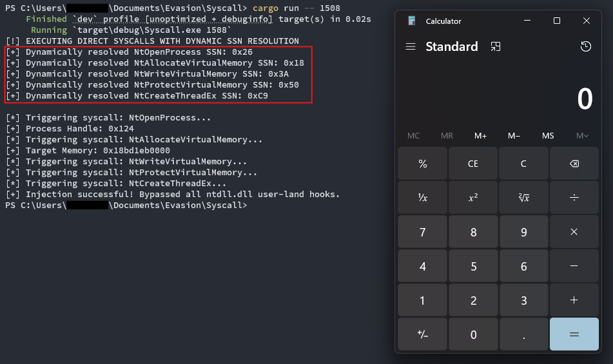The image size is (613, 364).
Task: Open the Calculator navigation hamburger menu
Action: 411,46
